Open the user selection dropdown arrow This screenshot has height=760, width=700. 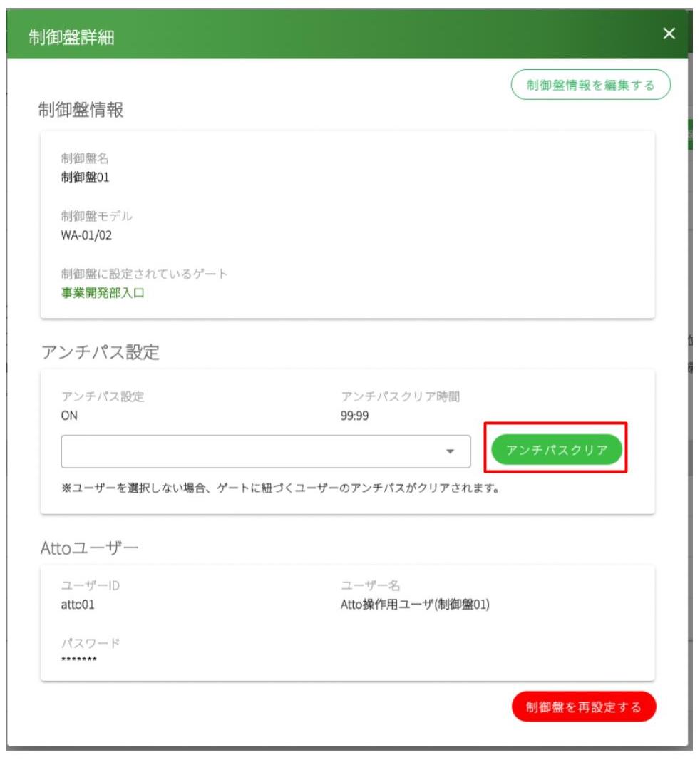[450, 451]
